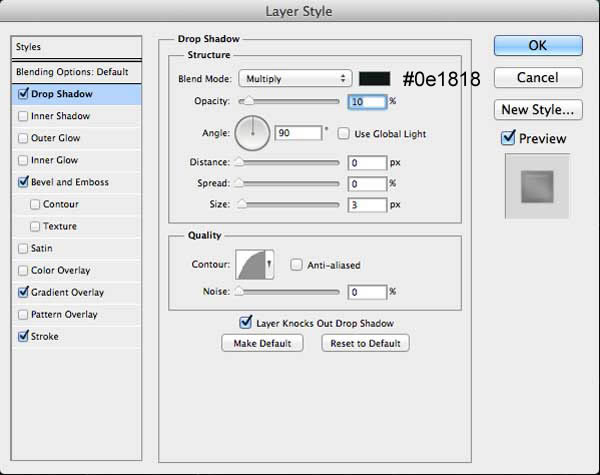Click the OK button
Viewport: 600px width, 475px height.
point(538,46)
